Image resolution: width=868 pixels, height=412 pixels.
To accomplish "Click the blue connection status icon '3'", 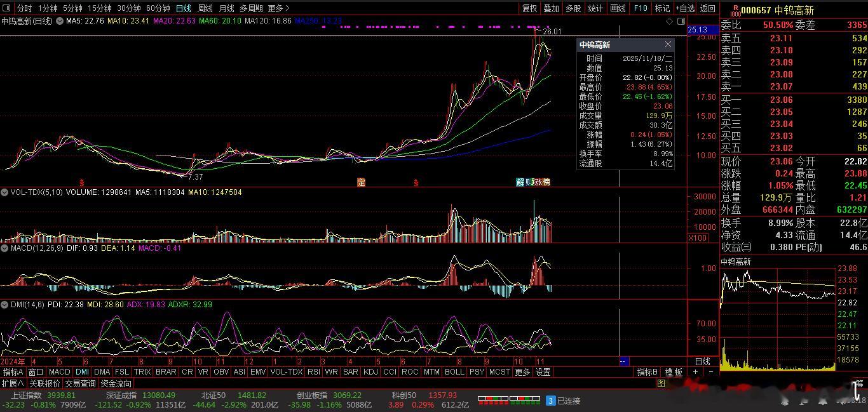I will (x=551, y=401).
